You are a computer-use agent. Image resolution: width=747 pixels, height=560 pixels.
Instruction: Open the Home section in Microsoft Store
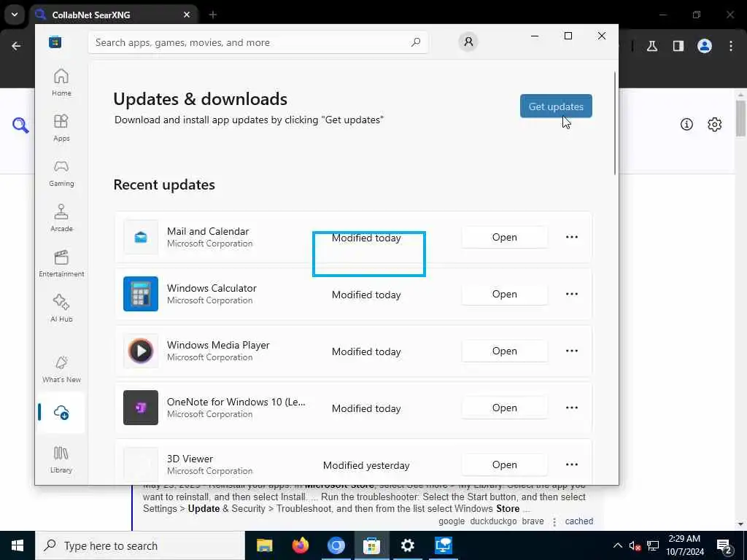coord(61,83)
